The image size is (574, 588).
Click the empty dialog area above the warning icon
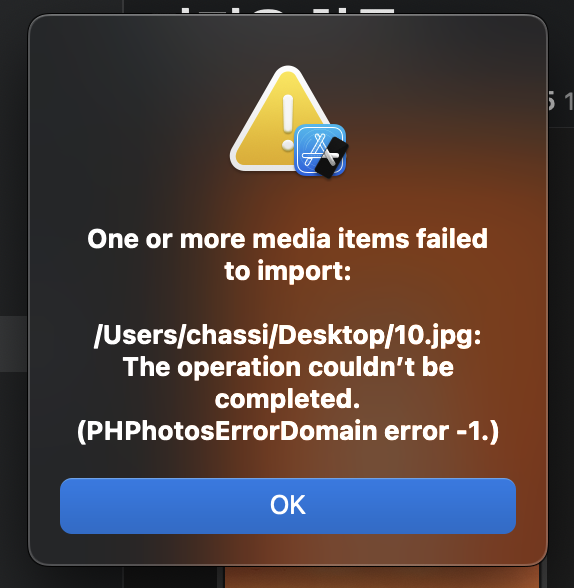288,40
